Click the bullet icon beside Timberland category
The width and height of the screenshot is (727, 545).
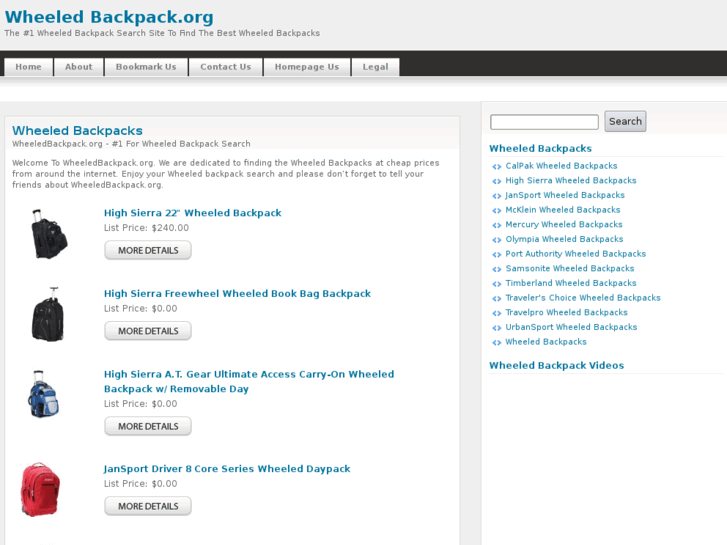pyautogui.click(x=497, y=284)
